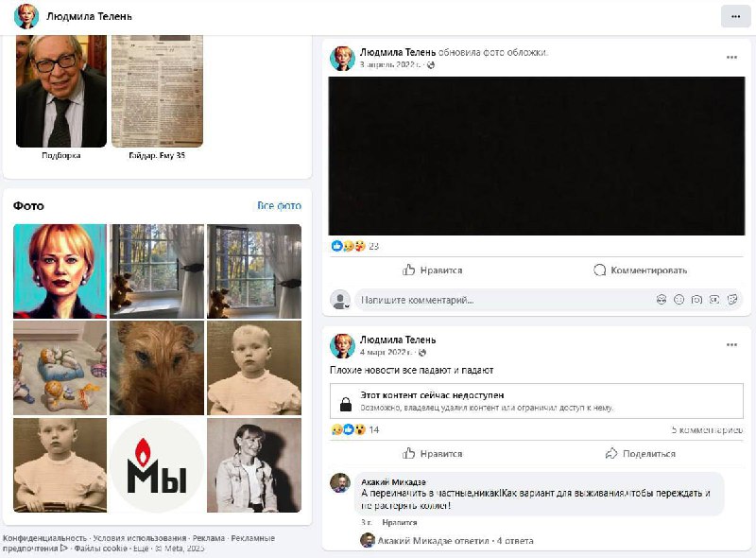
Task: Show the 5 comments on the post
Action: (707, 429)
